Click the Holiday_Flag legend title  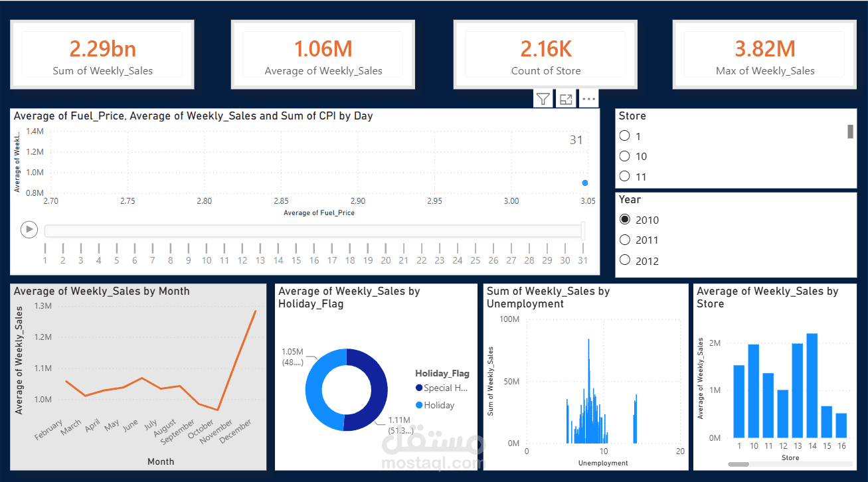(x=442, y=373)
